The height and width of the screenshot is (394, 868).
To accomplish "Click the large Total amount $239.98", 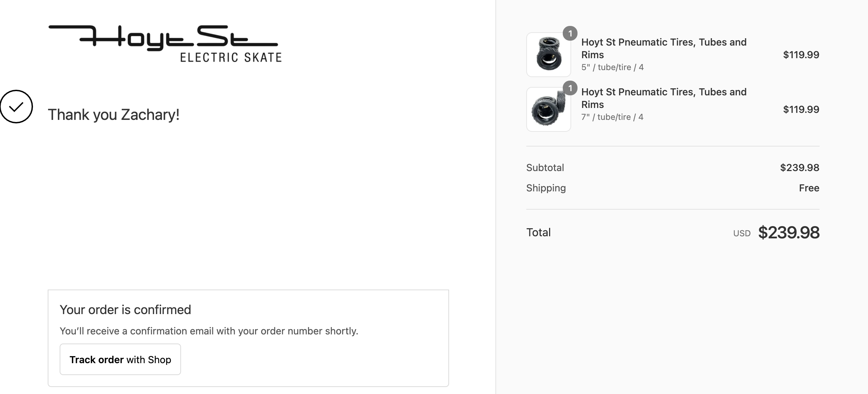I will point(789,233).
